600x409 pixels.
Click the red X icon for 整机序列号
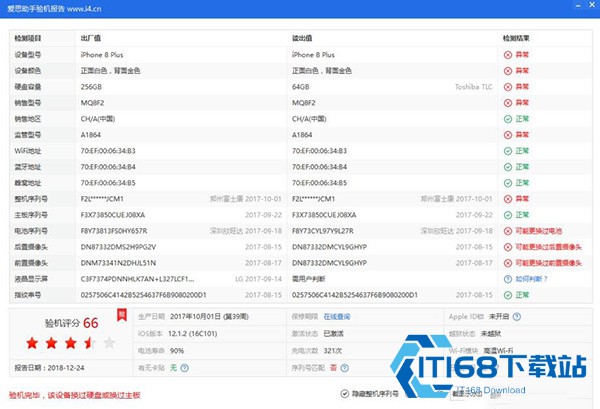pyautogui.click(x=508, y=199)
